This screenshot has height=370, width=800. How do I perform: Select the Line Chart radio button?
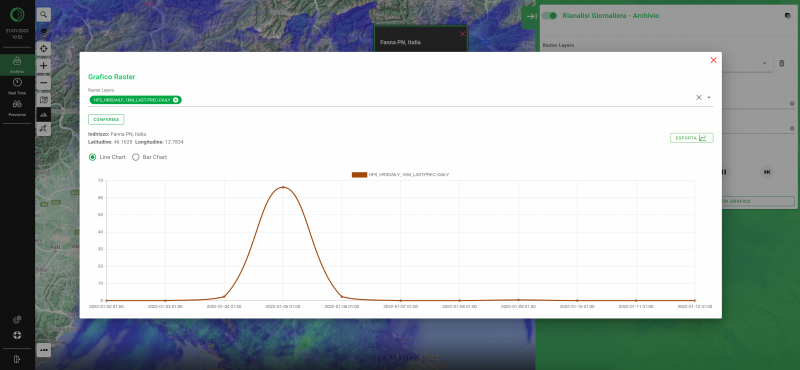tap(92, 157)
